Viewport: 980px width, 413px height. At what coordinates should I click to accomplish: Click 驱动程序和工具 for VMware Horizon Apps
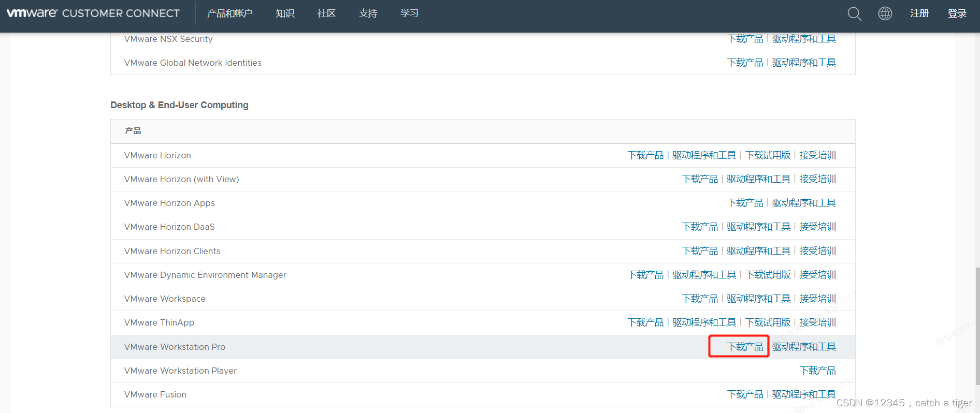pos(804,203)
